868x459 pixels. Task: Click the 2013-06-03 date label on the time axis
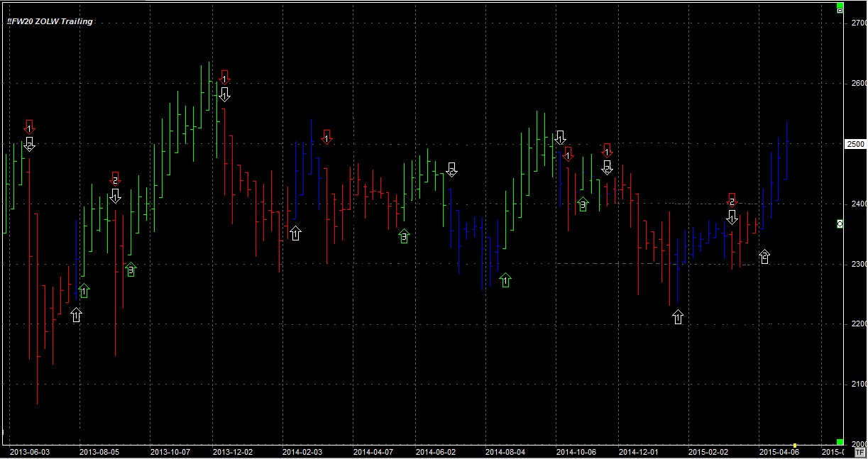click(x=30, y=452)
